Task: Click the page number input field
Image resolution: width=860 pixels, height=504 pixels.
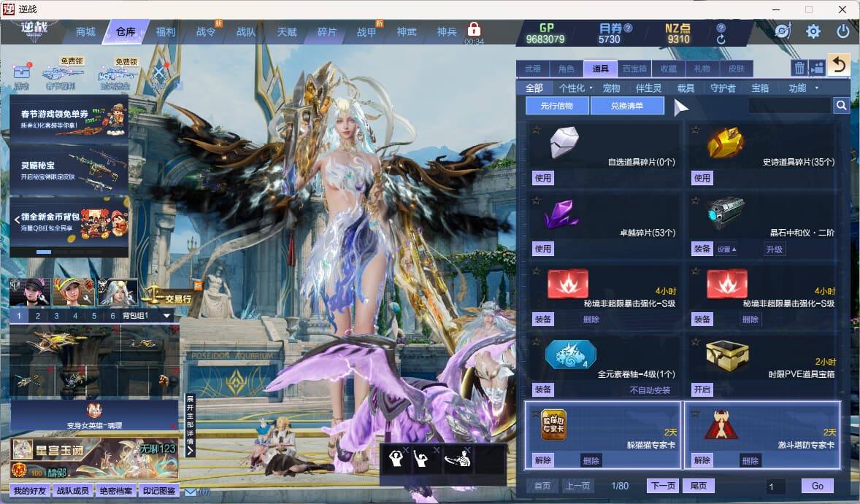Action: click(x=775, y=486)
